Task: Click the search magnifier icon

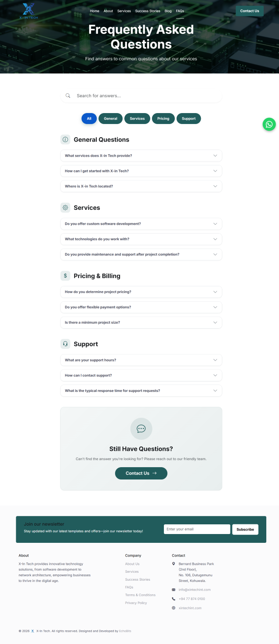Action: (x=68, y=95)
